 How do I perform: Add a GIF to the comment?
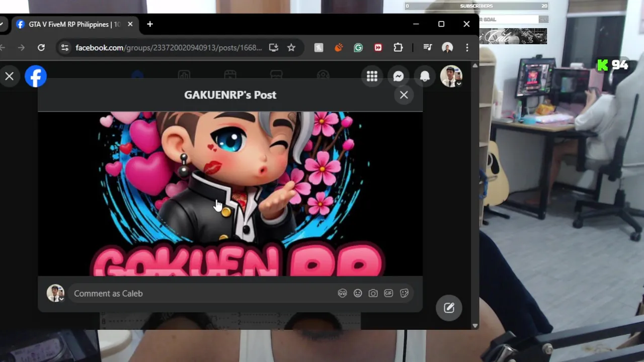coord(388,293)
